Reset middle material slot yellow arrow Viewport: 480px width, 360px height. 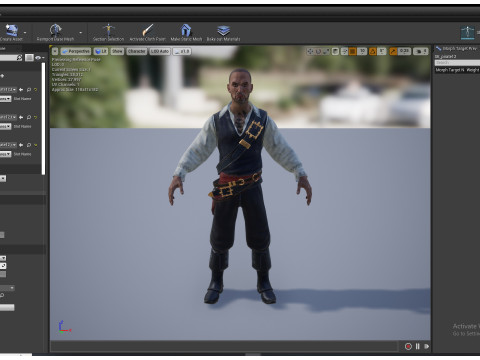coord(36,117)
